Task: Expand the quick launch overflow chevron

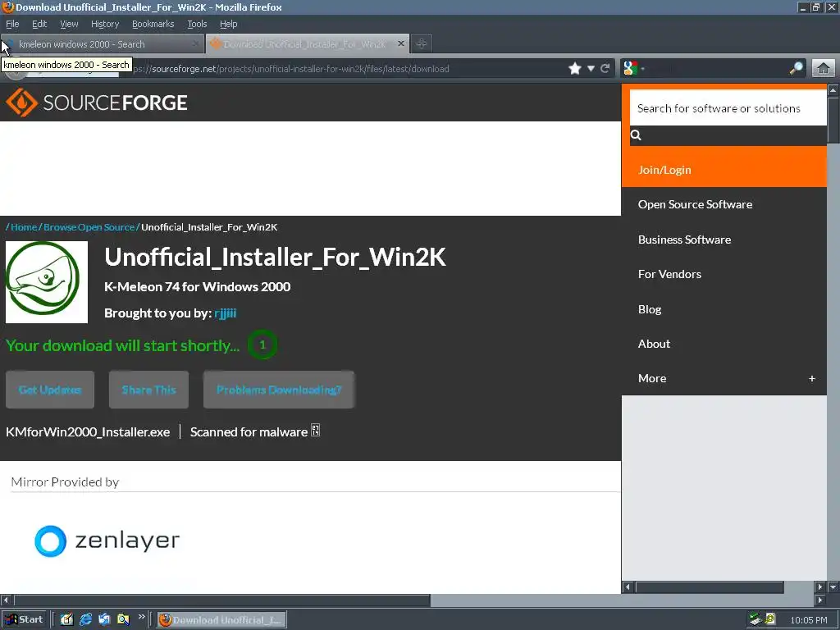Action: tap(141, 617)
